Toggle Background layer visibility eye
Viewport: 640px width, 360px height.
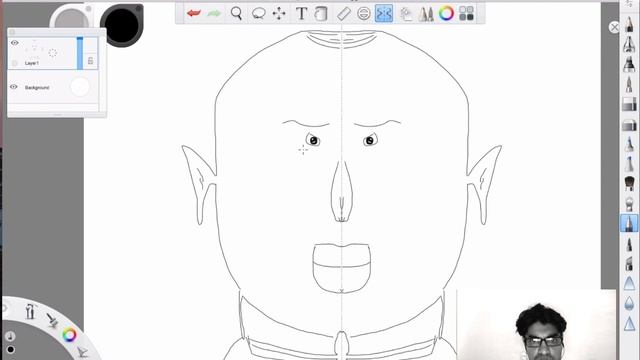(x=13, y=87)
